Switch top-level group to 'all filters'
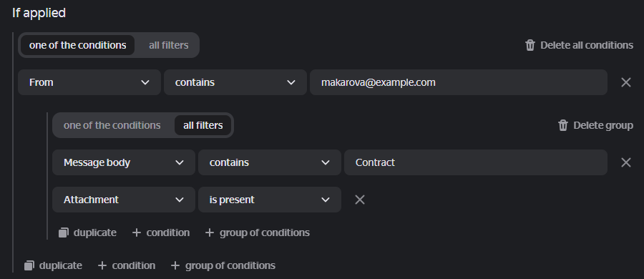 tap(168, 45)
